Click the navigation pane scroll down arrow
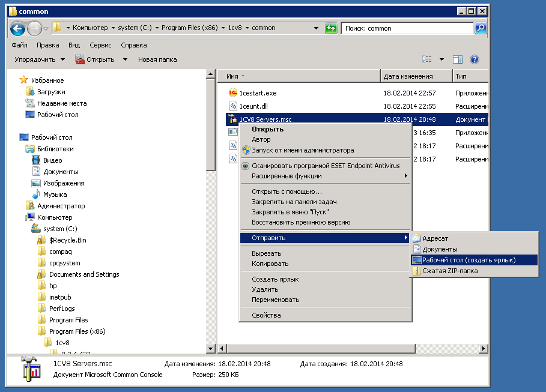The width and height of the screenshot is (546, 392). 211,348
